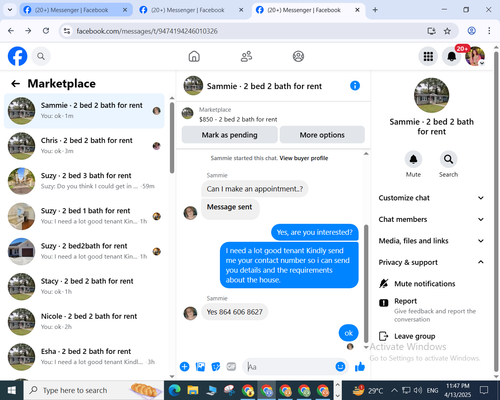
Task: Switch to the second Messenger browser tab
Action: tap(192, 10)
